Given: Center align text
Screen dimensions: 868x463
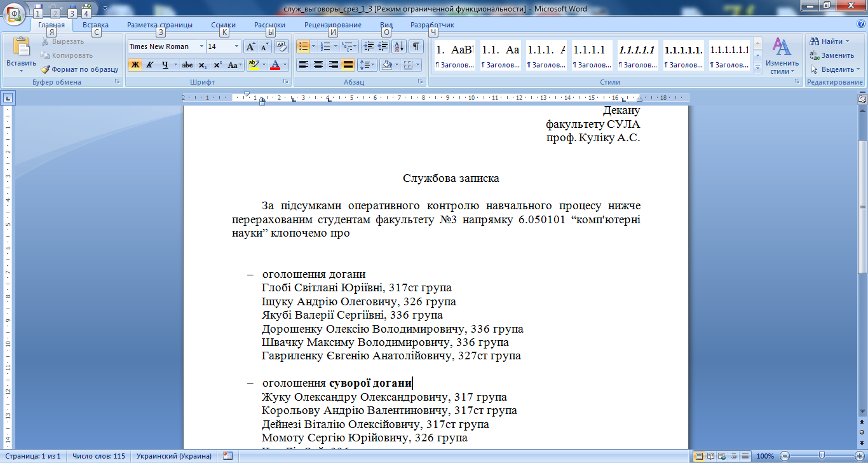Looking at the screenshot, I should 318,65.
